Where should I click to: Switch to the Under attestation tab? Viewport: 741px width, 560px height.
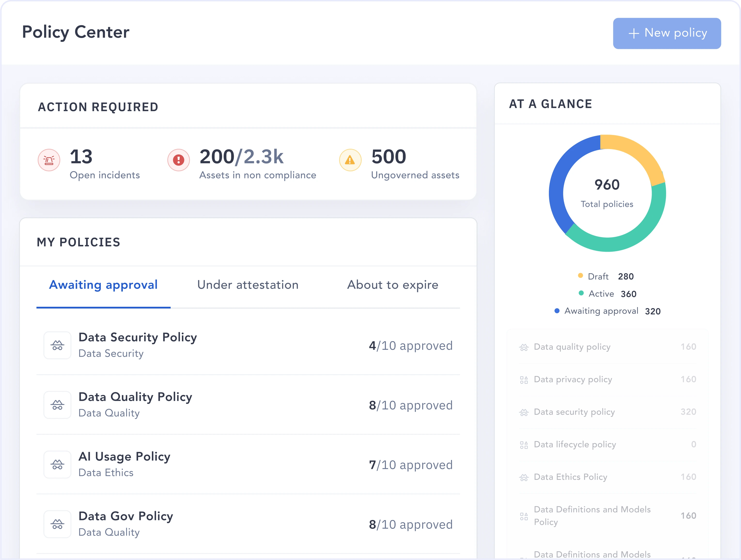pos(248,285)
